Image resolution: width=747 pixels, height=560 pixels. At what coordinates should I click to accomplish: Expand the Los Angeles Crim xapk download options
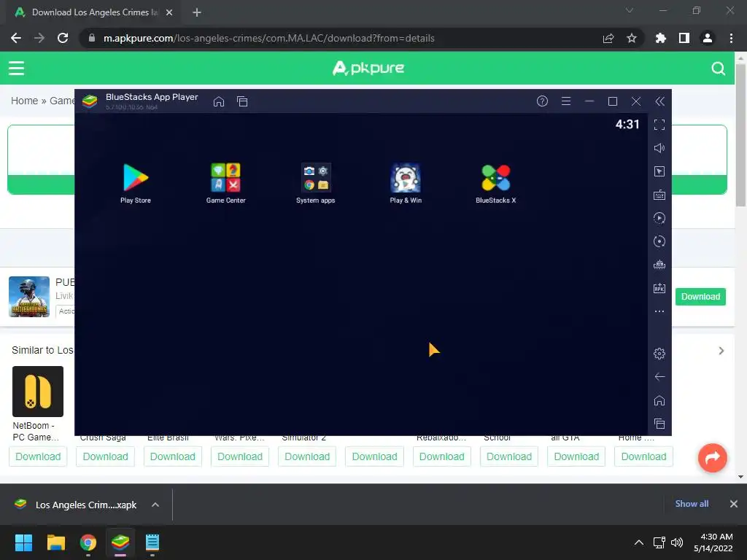pos(155,505)
